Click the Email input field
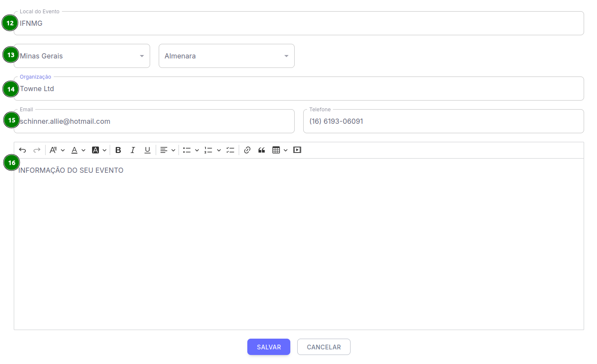The height and width of the screenshot is (364, 597). pyautogui.click(x=155, y=122)
